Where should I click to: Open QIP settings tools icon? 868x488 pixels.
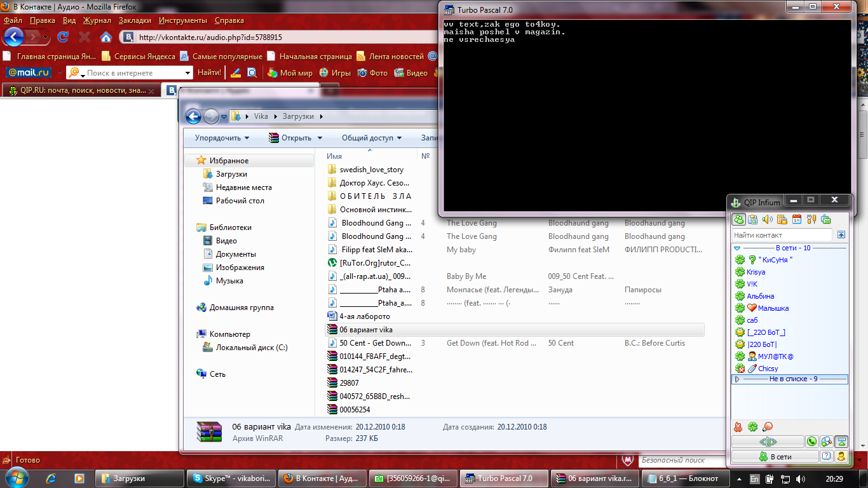[x=811, y=220]
